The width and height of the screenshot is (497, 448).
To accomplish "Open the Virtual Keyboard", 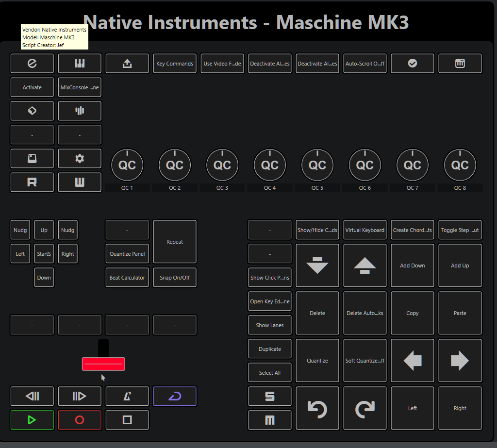I will pyautogui.click(x=365, y=230).
